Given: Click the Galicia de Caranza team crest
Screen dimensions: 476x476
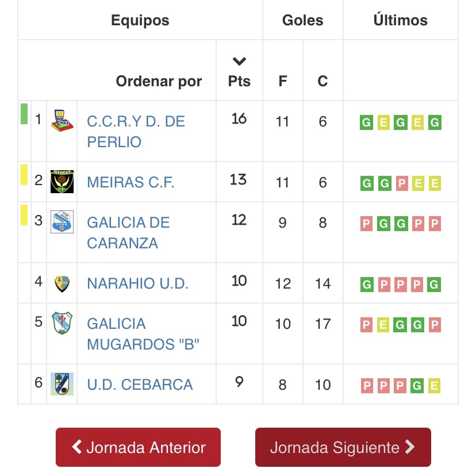Looking at the screenshot, I should click(62, 222).
